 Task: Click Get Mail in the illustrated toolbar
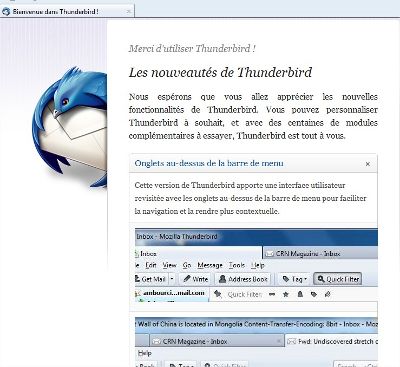[x=152, y=279]
